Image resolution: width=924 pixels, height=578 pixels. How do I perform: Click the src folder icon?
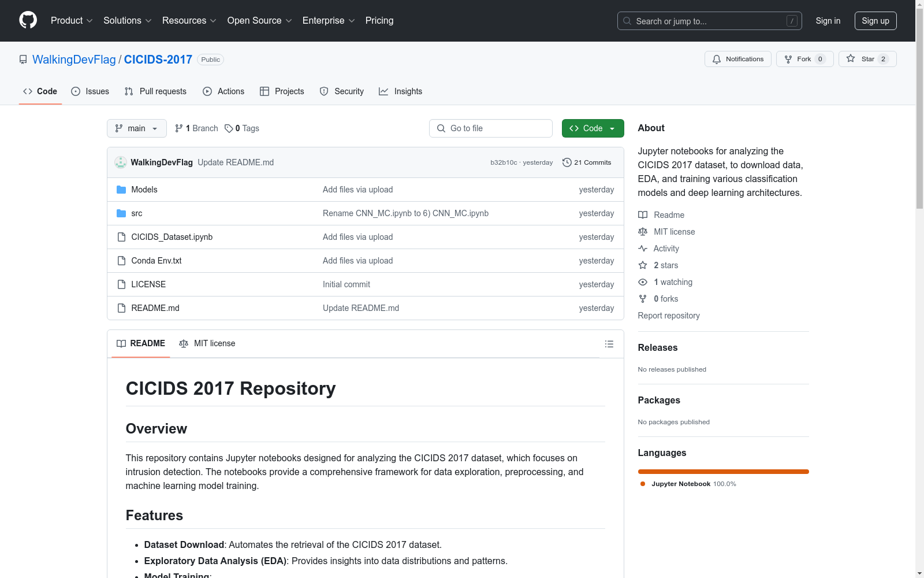121,213
